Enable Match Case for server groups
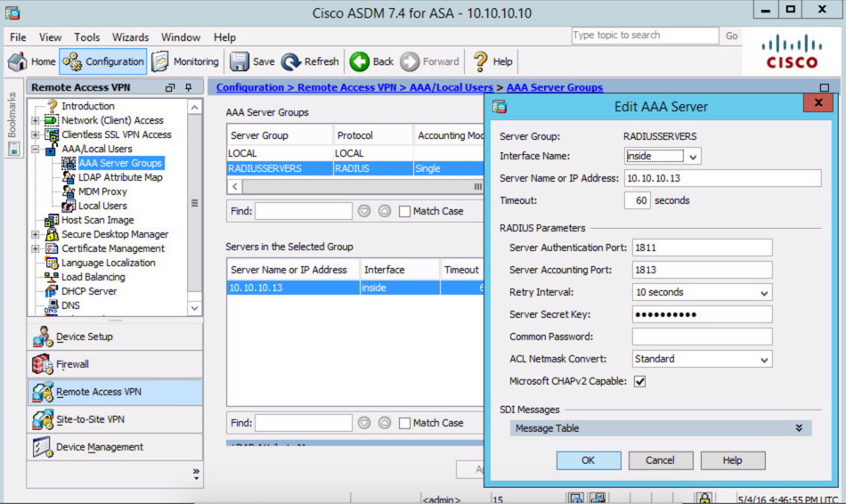 (405, 211)
